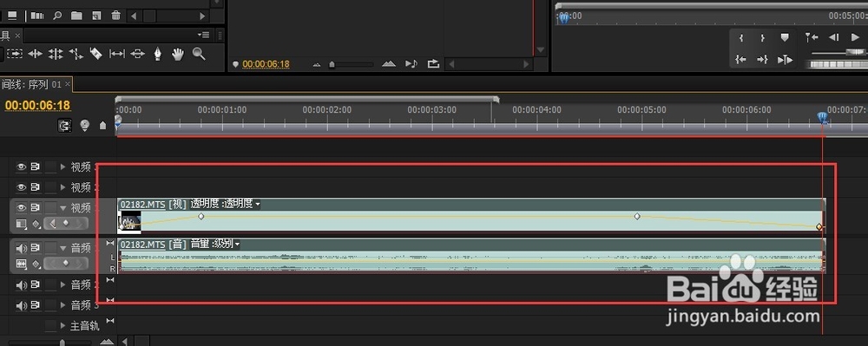Play the sequence in Program monitor
Viewport: 868px width, 346px height.
point(855,37)
